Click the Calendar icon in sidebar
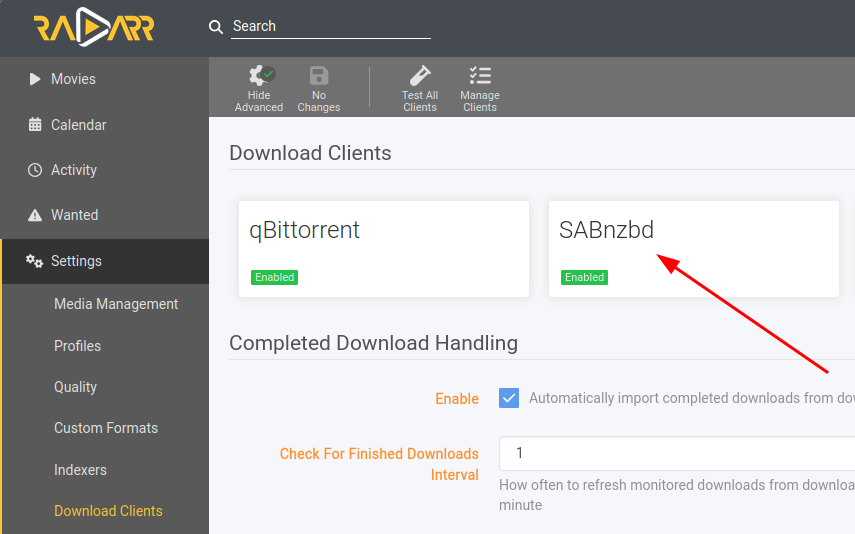 click(x=35, y=124)
